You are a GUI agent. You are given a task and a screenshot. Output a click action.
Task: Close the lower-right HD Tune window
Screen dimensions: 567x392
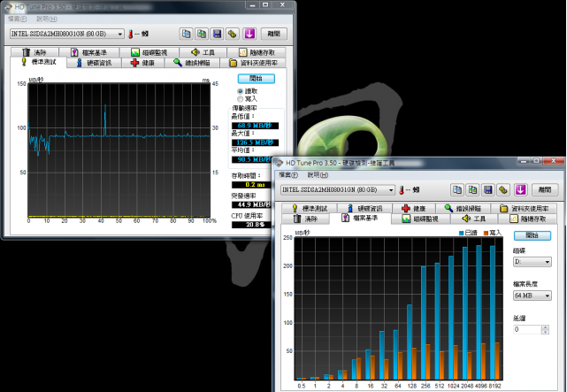pyautogui.click(x=553, y=160)
